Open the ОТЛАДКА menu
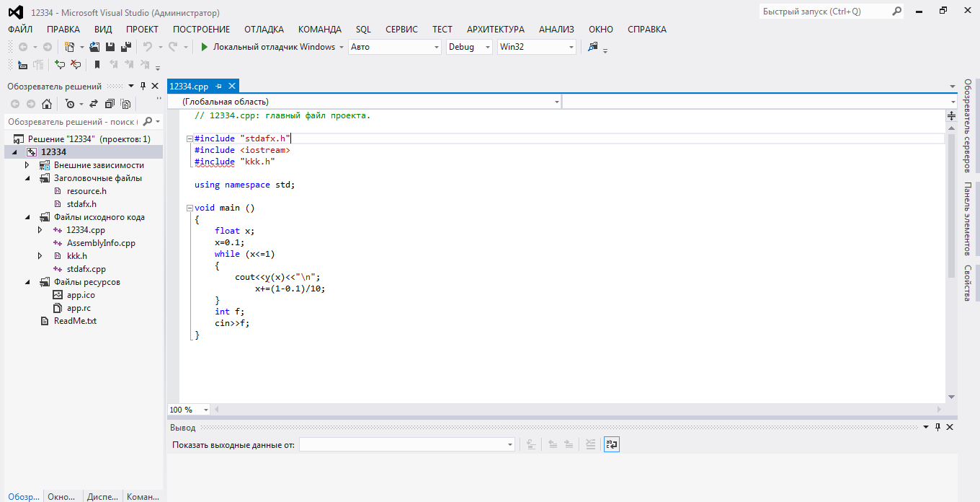This screenshot has height=502, width=980. pos(264,30)
